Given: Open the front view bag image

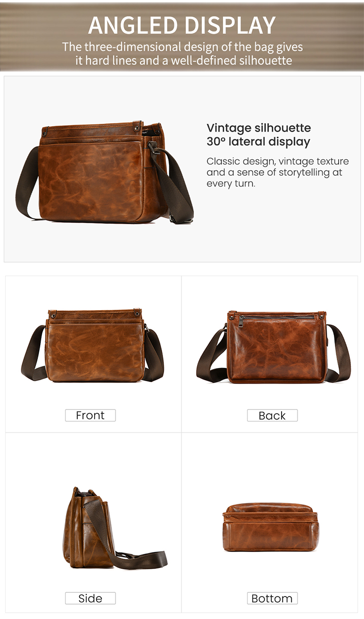Looking at the screenshot, I should pyautogui.click(x=92, y=345).
